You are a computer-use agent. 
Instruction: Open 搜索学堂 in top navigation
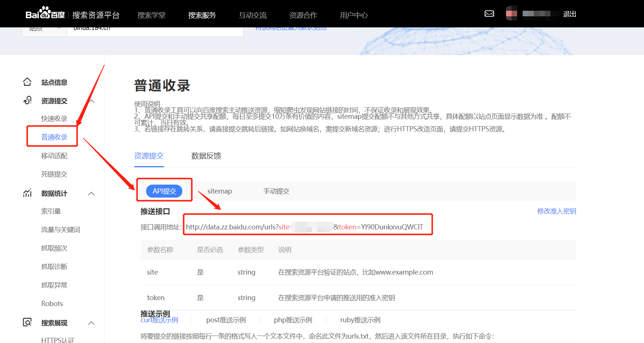pyautogui.click(x=151, y=15)
